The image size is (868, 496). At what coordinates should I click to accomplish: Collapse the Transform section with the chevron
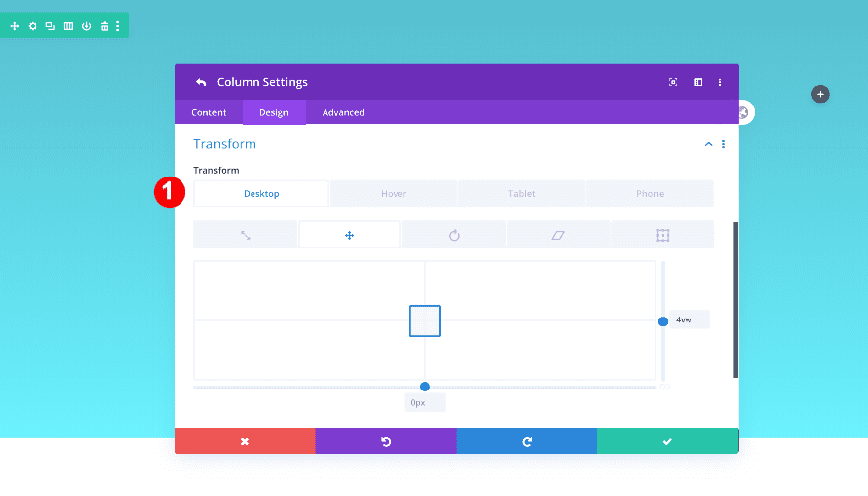(708, 144)
